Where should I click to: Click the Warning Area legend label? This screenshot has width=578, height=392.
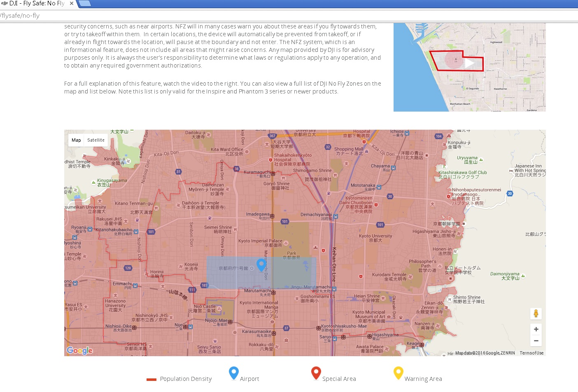click(423, 379)
